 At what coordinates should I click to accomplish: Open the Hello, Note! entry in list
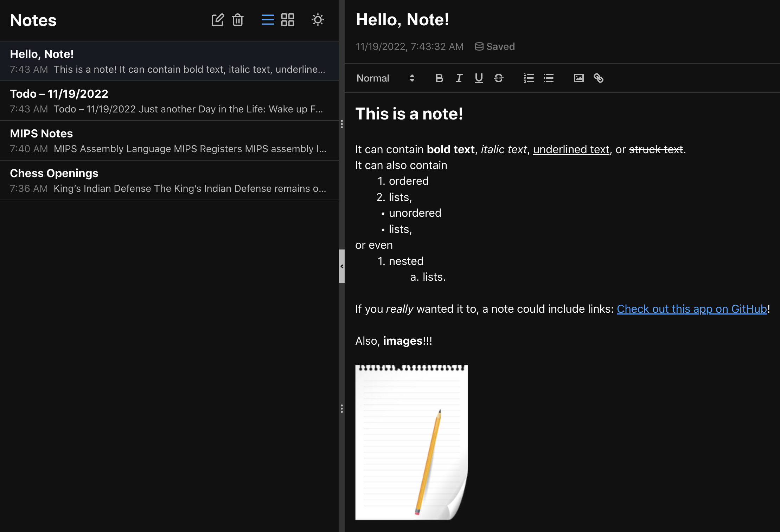(170, 61)
